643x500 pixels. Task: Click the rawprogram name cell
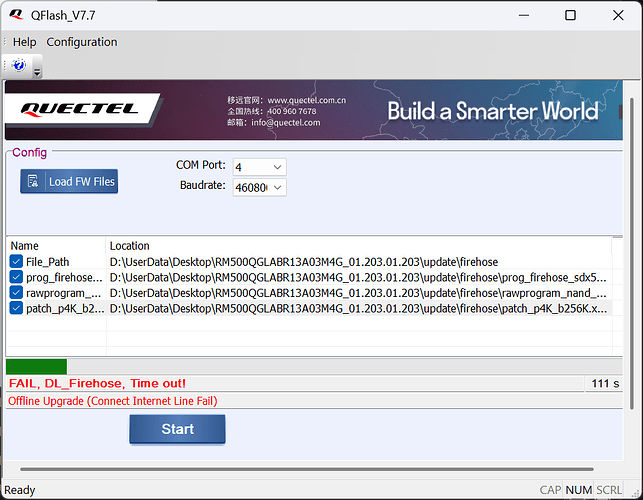[x=64, y=293]
